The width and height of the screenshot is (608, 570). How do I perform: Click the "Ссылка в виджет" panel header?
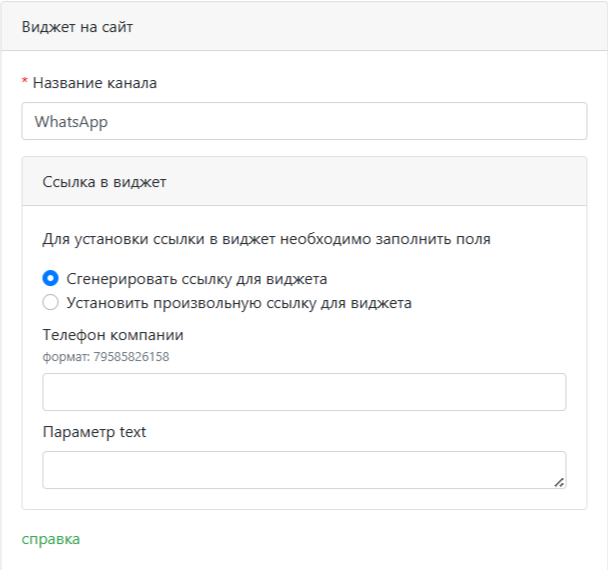tap(304, 181)
